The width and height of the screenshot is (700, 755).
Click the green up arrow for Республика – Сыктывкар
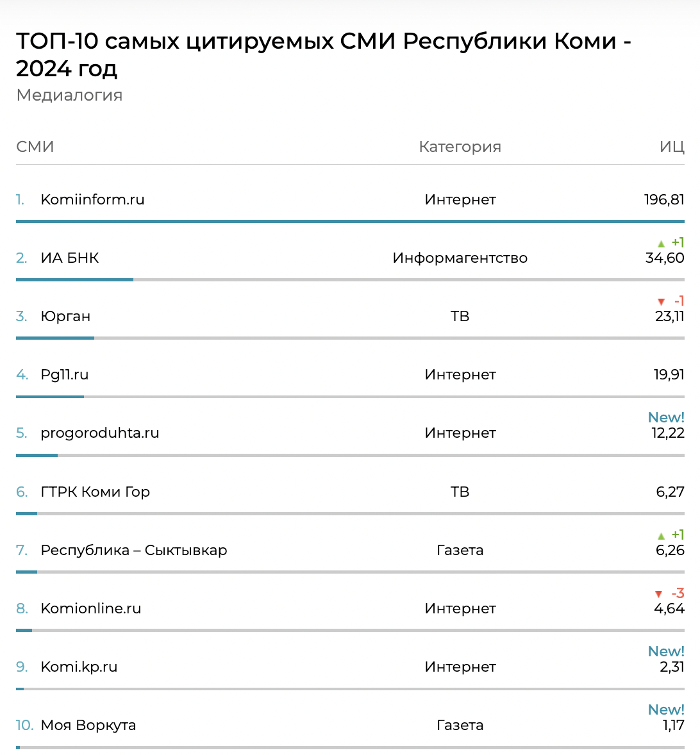point(661,536)
